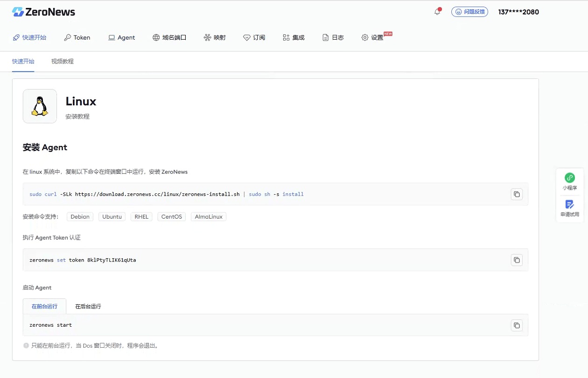The width and height of the screenshot is (588, 378).
Task: Copy the zeronews start command
Action: click(x=517, y=325)
